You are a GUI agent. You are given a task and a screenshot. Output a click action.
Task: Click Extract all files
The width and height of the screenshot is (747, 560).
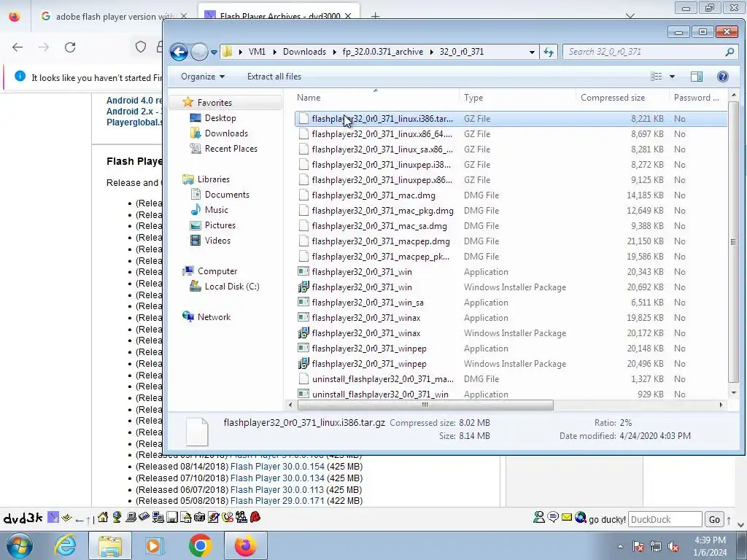[x=274, y=77]
